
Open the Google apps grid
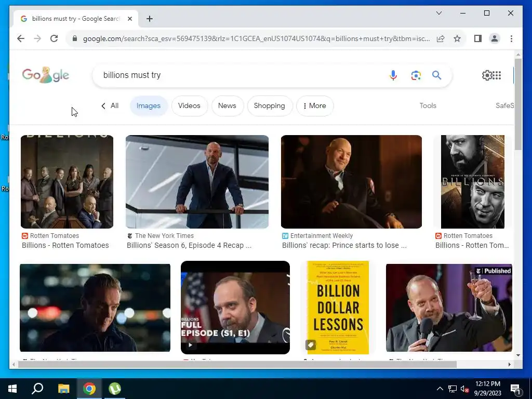click(497, 75)
